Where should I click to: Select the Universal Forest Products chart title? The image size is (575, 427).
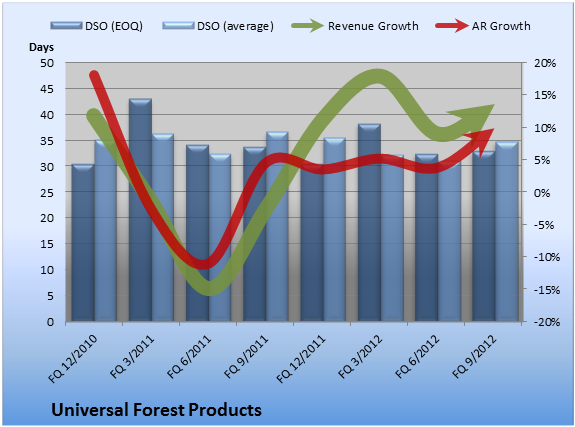click(157, 410)
